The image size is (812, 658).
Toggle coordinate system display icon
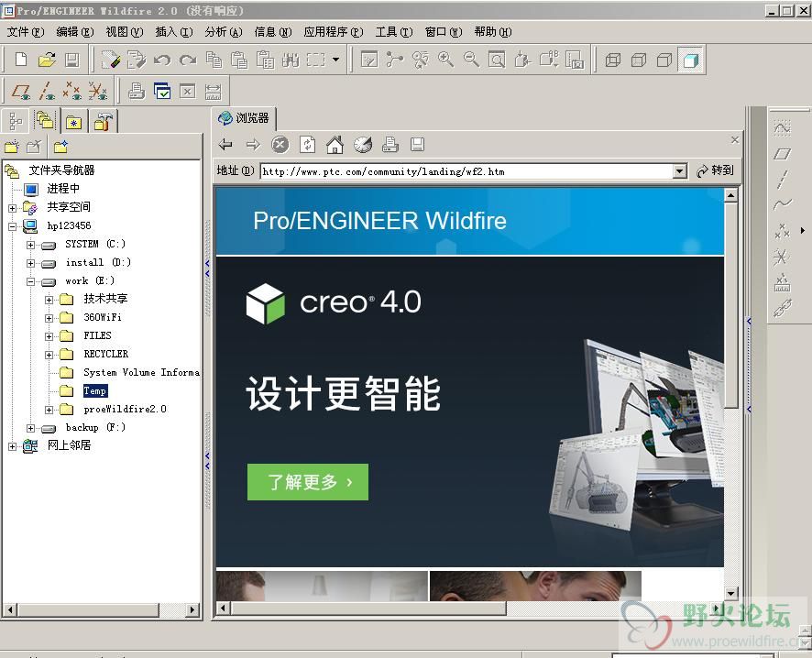click(97, 91)
